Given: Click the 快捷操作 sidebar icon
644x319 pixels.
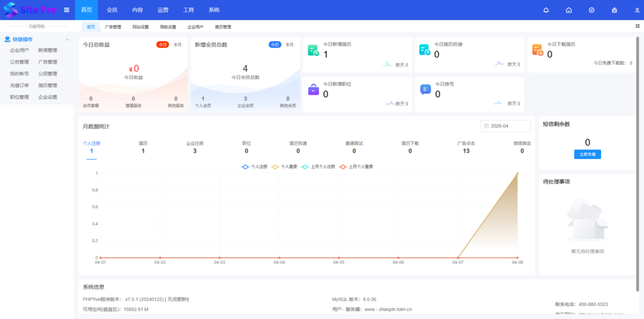Looking at the screenshot, I should pyautogui.click(x=7, y=40).
